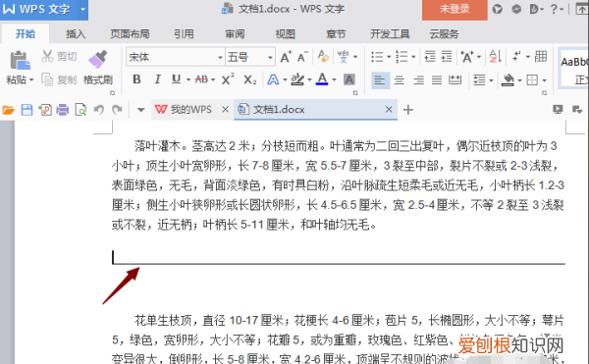Image resolution: width=589 pixels, height=364 pixels.
Task: Open 视图 ribbon tab
Action: point(285,34)
